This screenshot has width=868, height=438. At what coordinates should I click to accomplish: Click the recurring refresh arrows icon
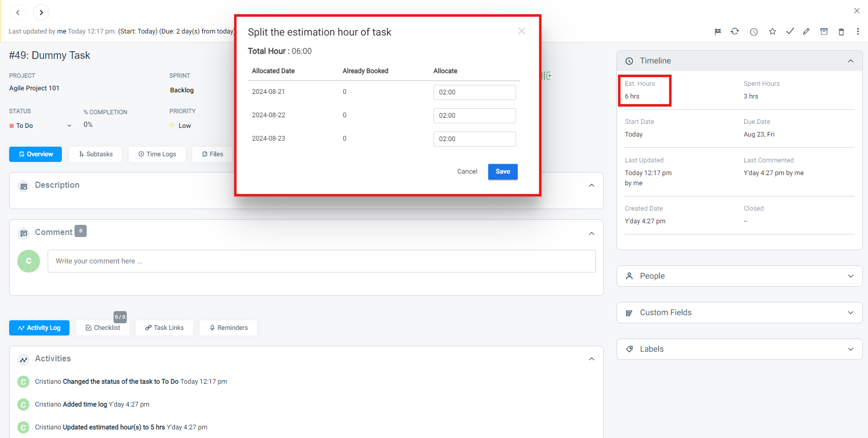click(x=735, y=31)
